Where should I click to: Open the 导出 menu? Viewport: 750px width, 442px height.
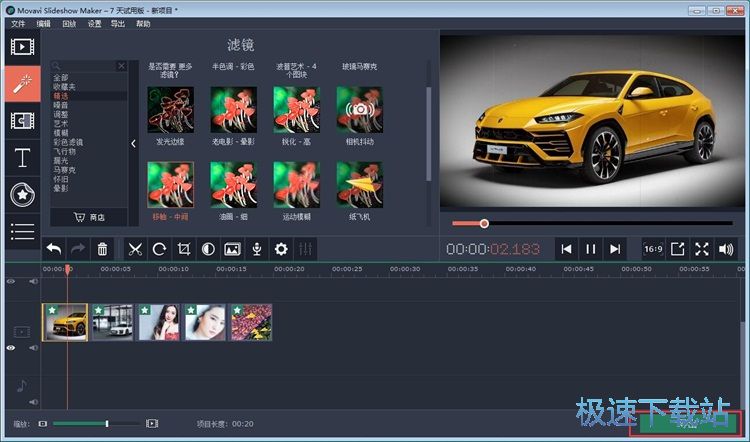point(118,24)
